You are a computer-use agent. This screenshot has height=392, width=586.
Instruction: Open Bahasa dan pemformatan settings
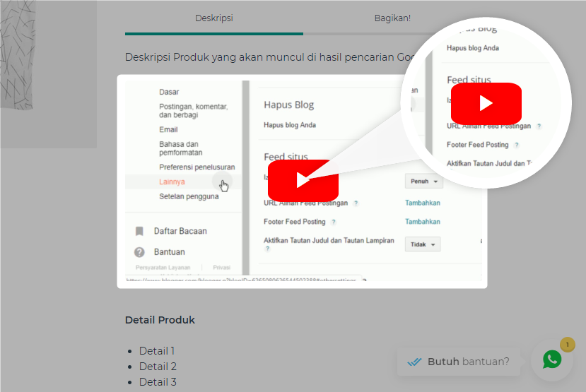(180, 148)
